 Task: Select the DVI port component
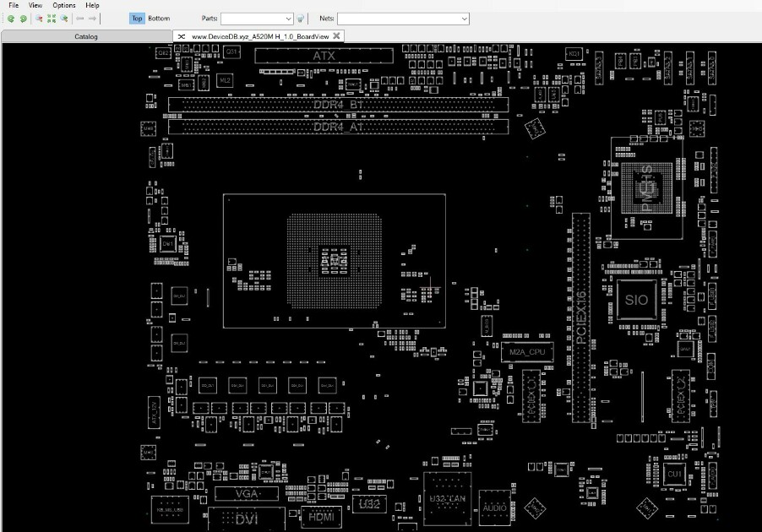pyautogui.click(x=247, y=519)
